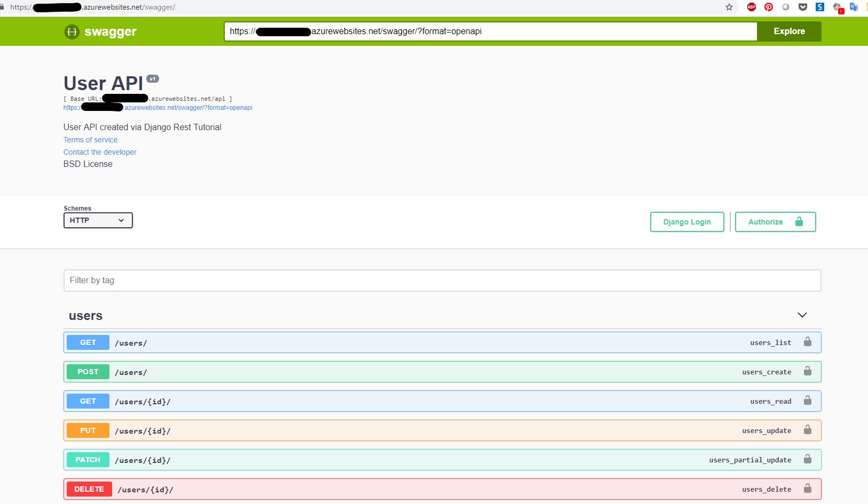The width and height of the screenshot is (868, 504).
Task: Expand the GET /users/ operation
Action: 442,342
